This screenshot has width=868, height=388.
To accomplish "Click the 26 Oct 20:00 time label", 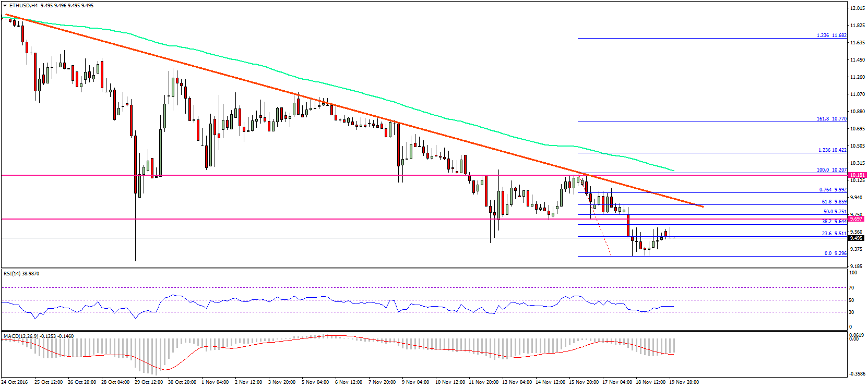I will tap(82, 382).
